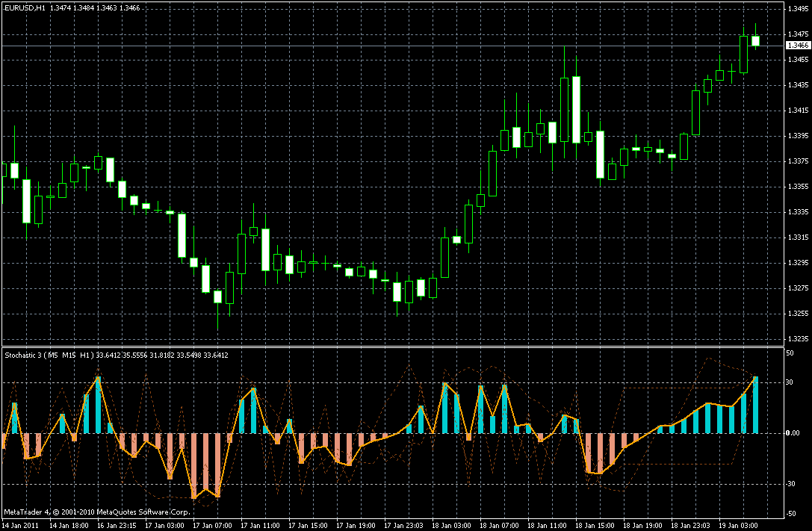Select the 31.8182 stochastic indicator value
The height and width of the screenshot is (531, 812).
[161, 355]
